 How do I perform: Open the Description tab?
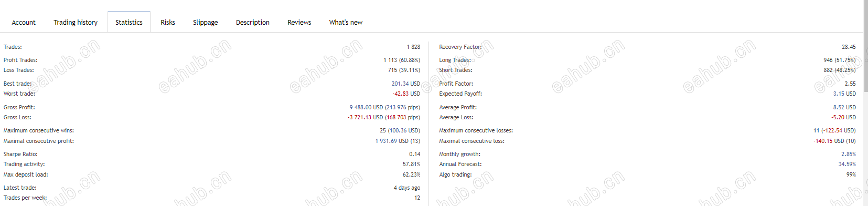tap(253, 22)
